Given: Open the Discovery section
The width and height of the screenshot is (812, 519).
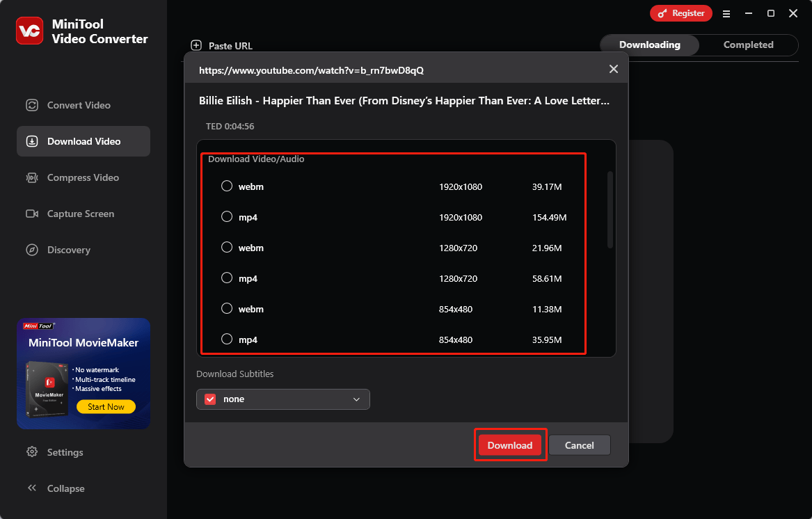Looking at the screenshot, I should (83, 250).
